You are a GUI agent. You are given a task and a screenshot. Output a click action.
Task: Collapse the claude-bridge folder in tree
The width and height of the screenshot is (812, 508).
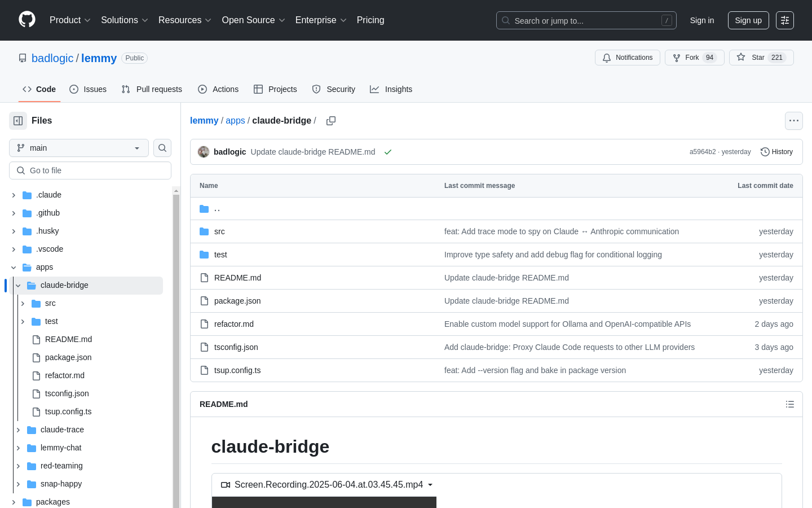(18, 285)
